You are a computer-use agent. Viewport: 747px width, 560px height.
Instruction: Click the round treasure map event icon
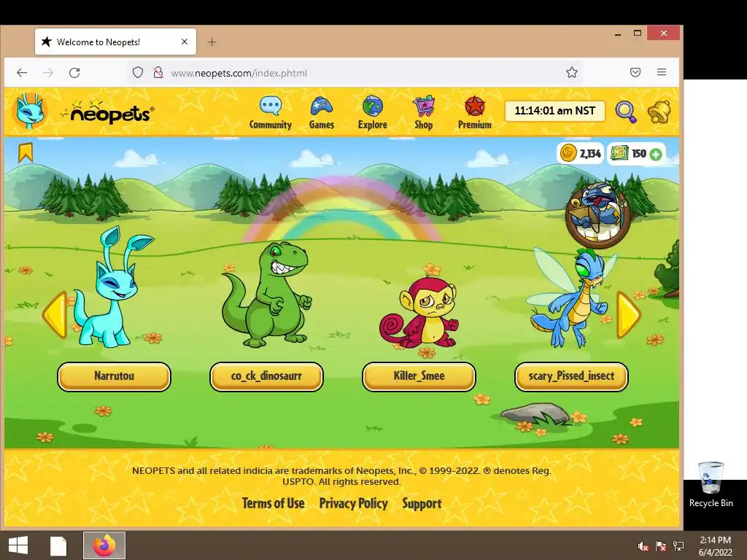point(598,215)
